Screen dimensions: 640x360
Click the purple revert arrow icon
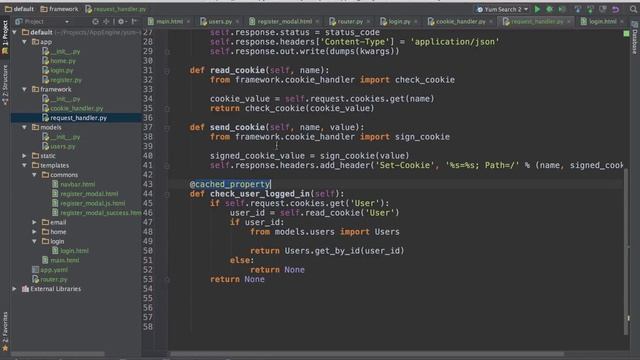pyautogui.click(x=616, y=9)
